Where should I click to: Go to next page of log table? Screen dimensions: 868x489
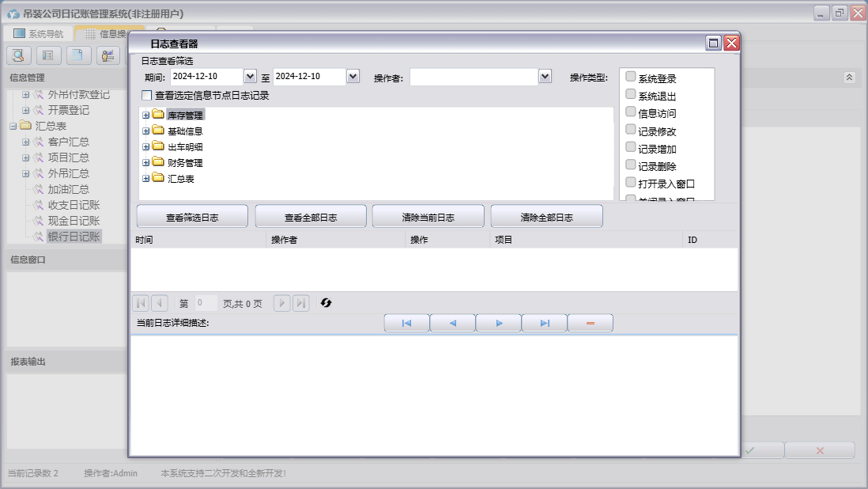pyautogui.click(x=281, y=303)
